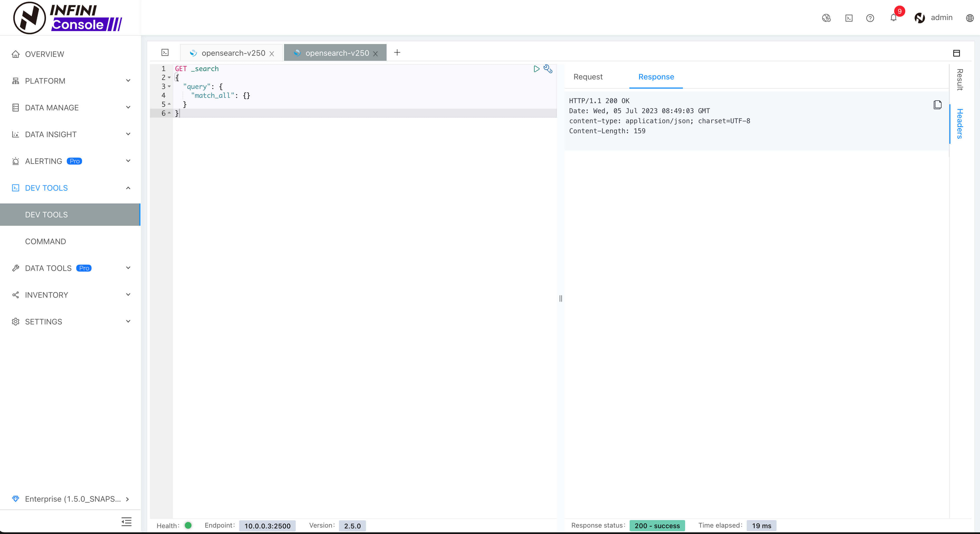Click the DEV TOOLS console icon in sidebar

(16, 188)
